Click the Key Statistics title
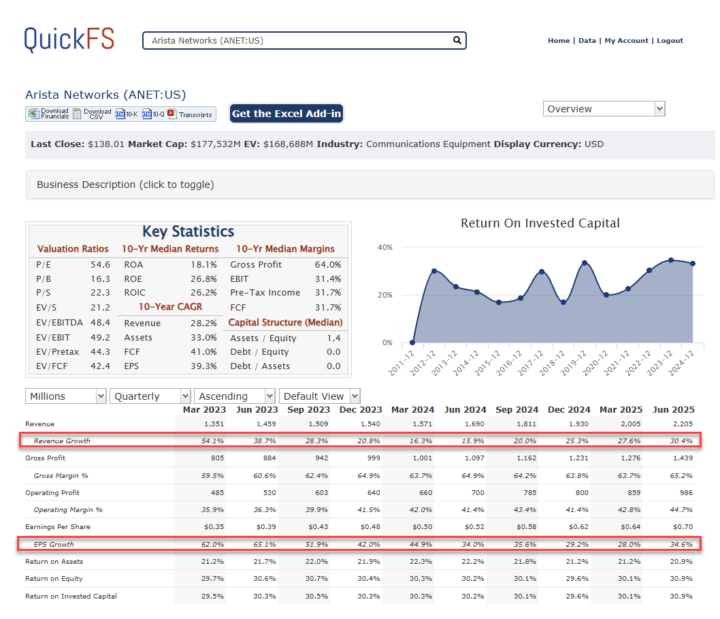The image size is (720, 619). (188, 231)
